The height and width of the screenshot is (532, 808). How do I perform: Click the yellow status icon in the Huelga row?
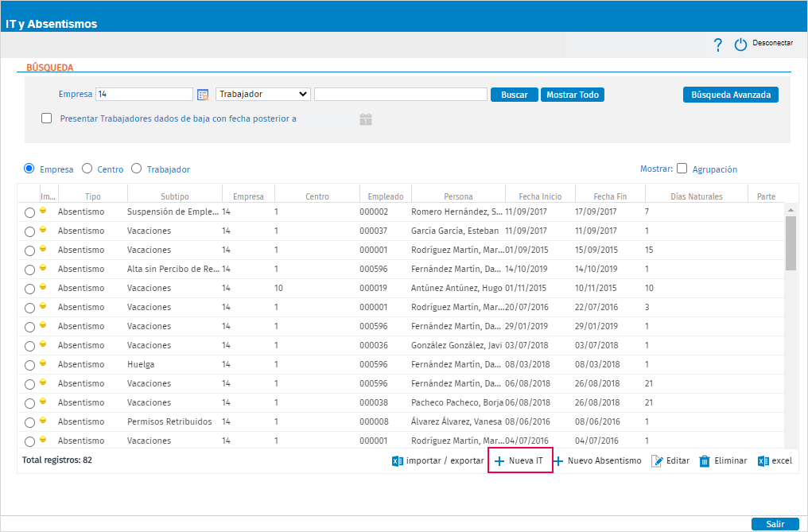coord(43,363)
